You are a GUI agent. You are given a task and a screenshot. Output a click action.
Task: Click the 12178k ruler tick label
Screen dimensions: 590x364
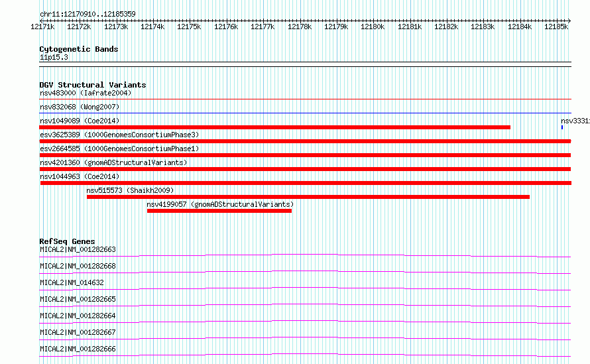tap(300, 27)
